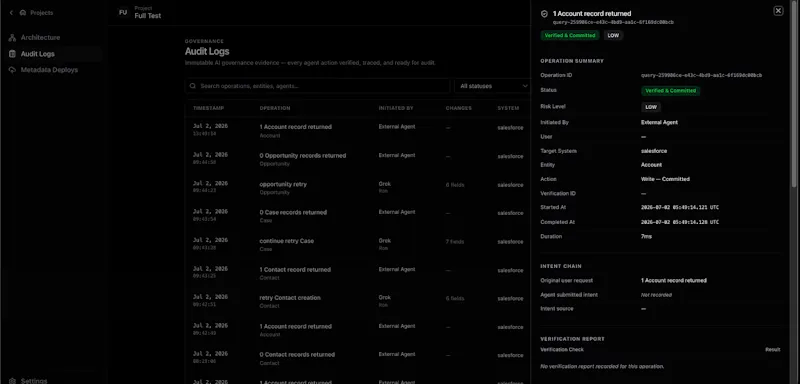Click the Completed At timestamp value
Viewport: 800px width, 384px height.
coord(680,222)
